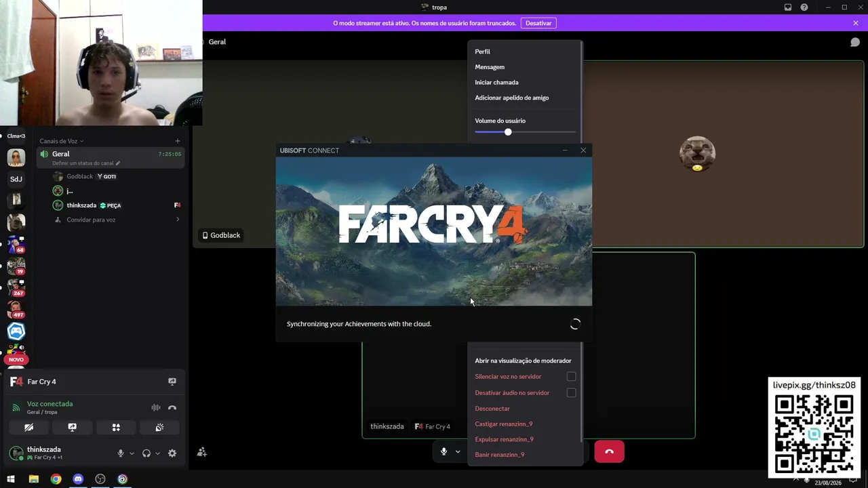Open File Explorer from taskbar
Screen dimensions: 868x488
point(34,479)
